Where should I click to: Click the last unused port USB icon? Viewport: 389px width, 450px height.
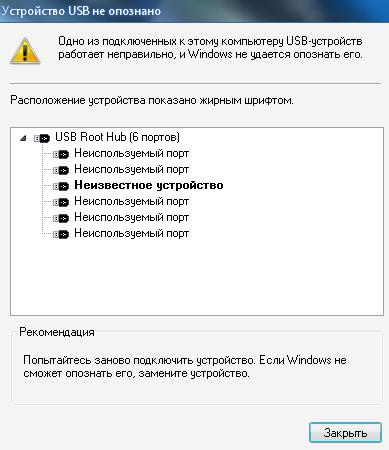[61, 234]
